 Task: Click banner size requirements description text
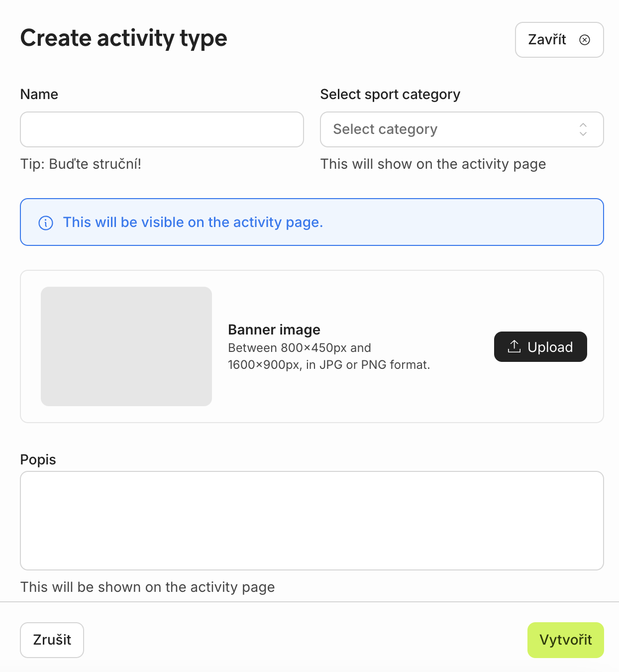[x=328, y=356]
